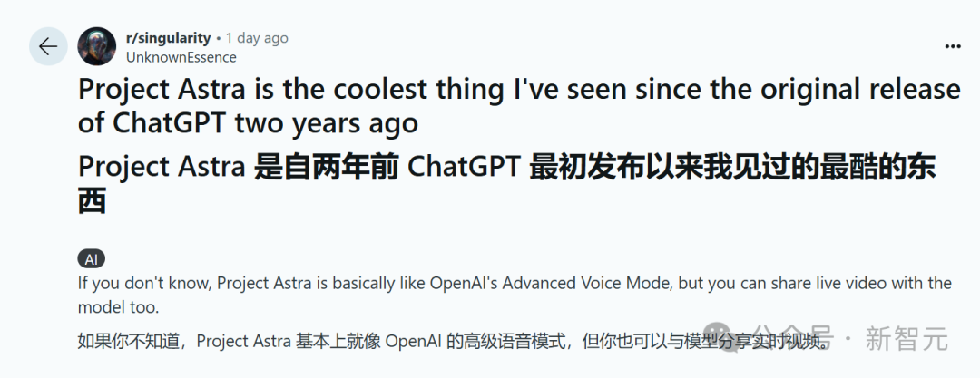980x378 pixels.
Task: Open the three-dot post options menu
Action: pyautogui.click(x=952, y=46)
